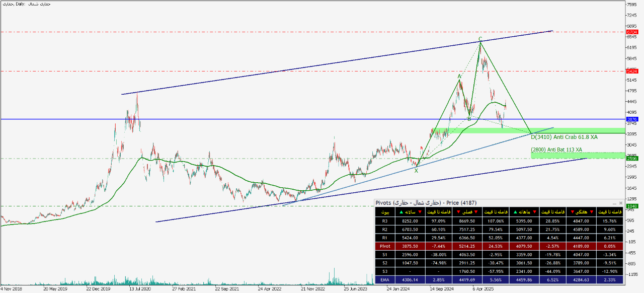Click red down arrow beside ماهانه header

(534, 213)
